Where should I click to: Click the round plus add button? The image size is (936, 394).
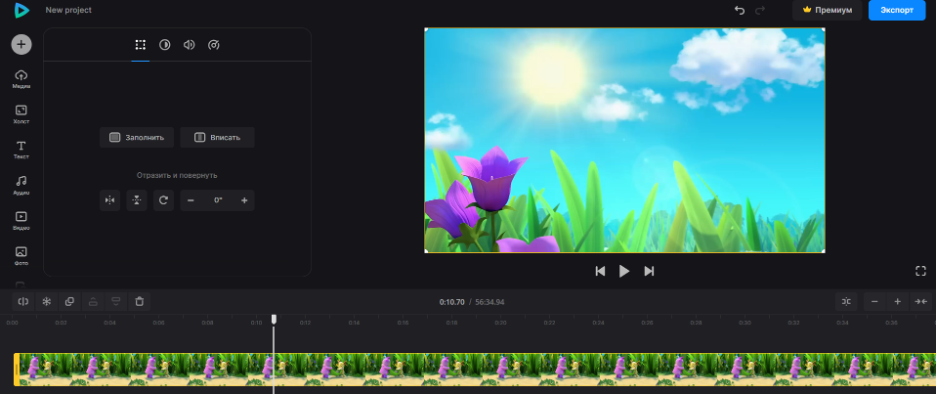click(21, 44)
